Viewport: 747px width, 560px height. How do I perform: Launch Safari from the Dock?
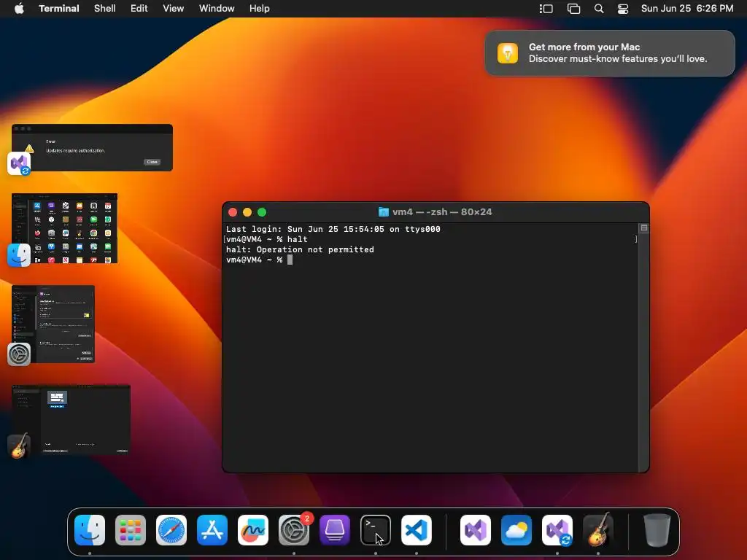171,530
